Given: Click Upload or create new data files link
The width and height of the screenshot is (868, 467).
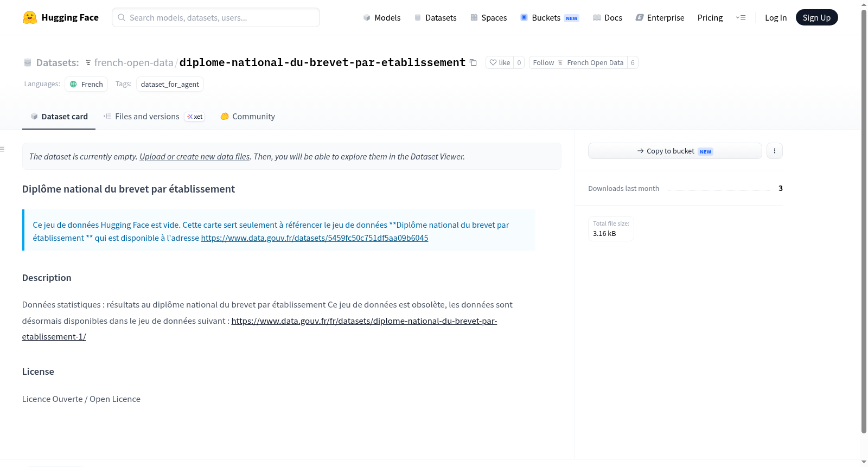Looking at the screenshot, I should point(195,156).
